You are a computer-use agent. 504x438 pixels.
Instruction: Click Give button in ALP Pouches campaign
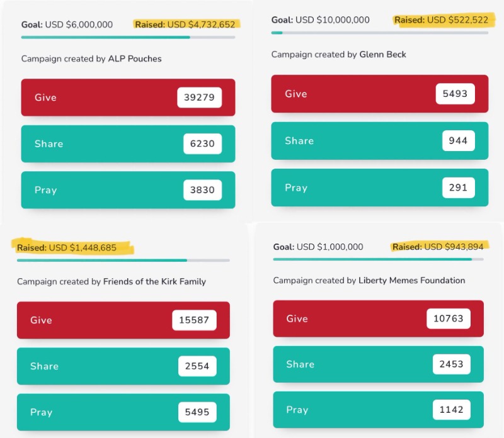tap(128, 98)
